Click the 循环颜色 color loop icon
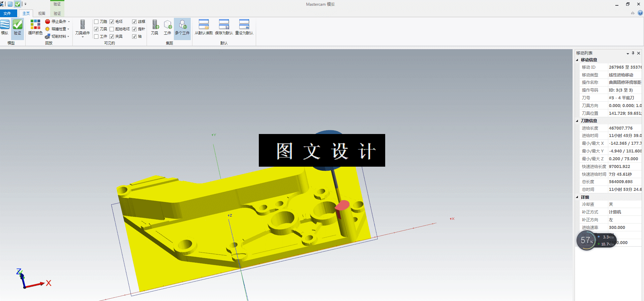The height and width of the screenshot is (301, 644). (35, 25)
